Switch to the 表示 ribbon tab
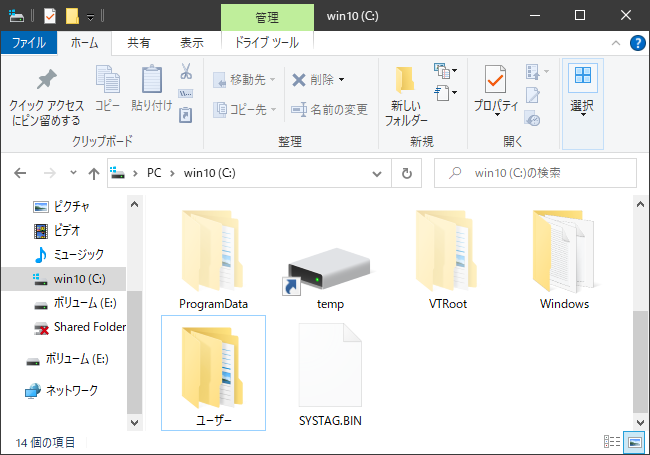 pos(192,43)
